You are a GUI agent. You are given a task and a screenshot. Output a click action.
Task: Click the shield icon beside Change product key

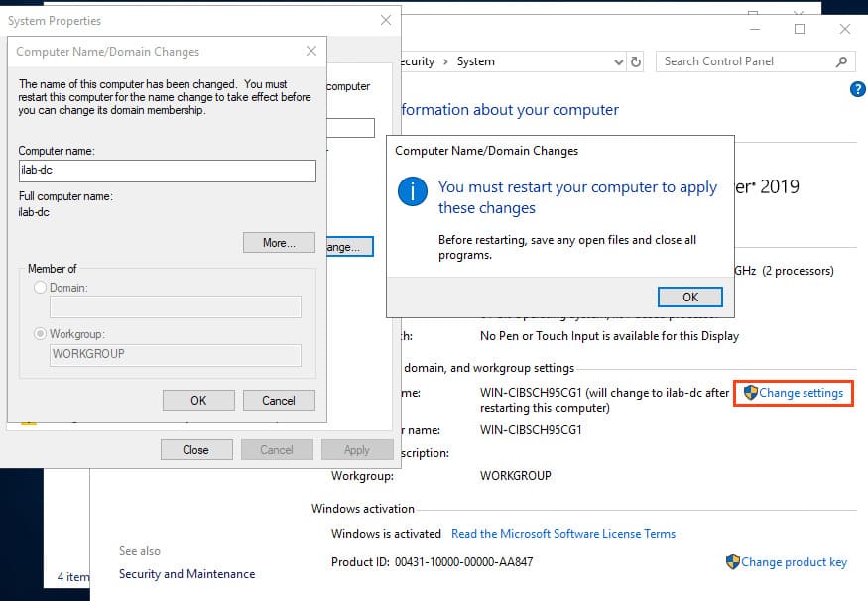tap(733, 561)
